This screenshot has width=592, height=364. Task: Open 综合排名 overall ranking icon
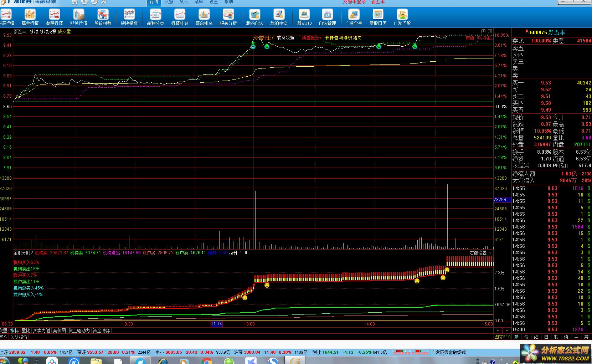coord(204,17)
